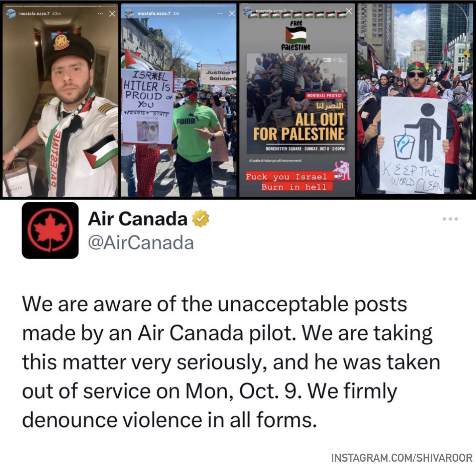Close the first story with pilot selfie
Image resolution: width=476 pixels, height=464 pixels.
coord(112,14)
